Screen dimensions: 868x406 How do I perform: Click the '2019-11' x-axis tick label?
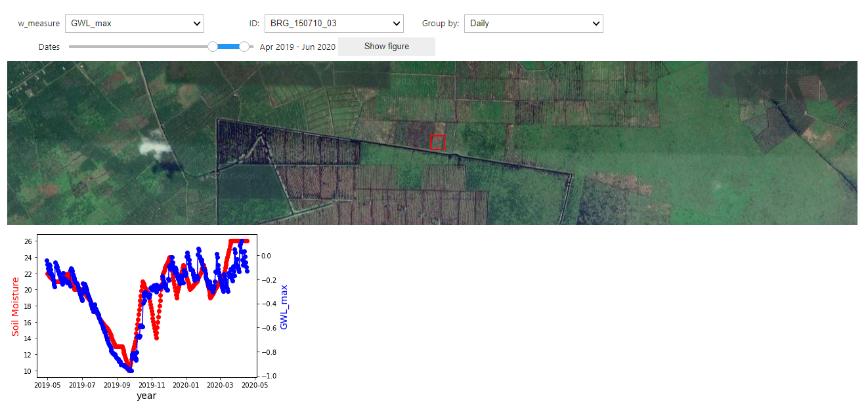(152, 385)
